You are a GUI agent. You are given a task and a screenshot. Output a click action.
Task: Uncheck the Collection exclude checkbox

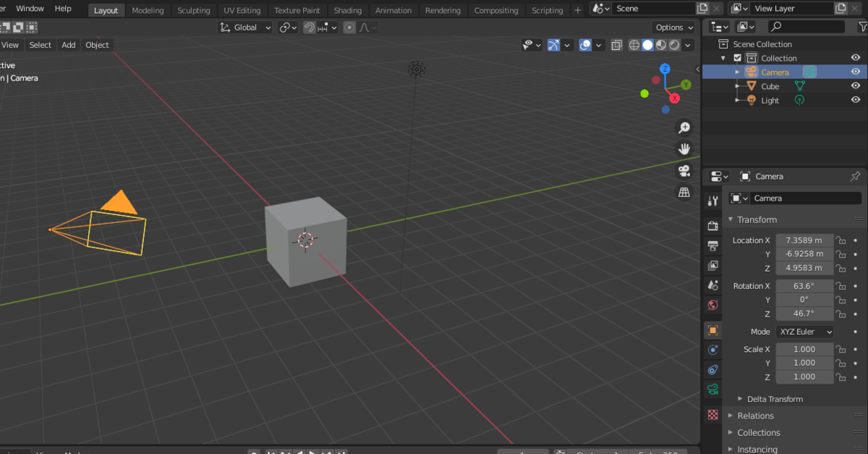[737, 58]
